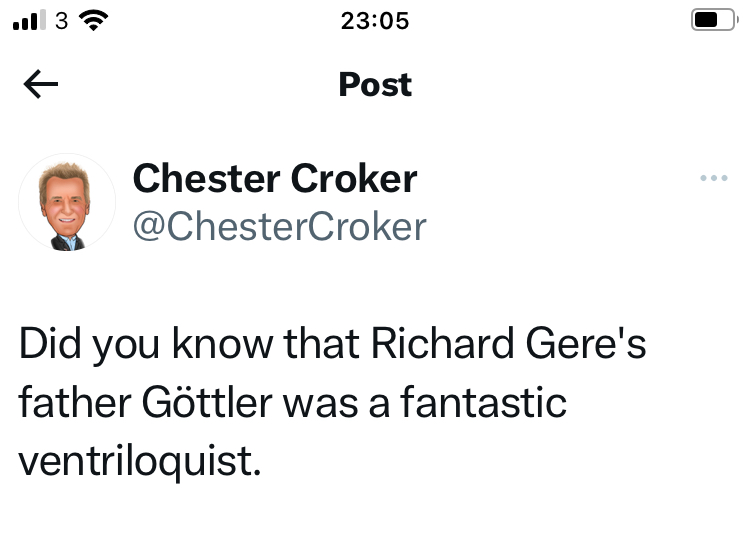The image size is (750, 538).
Task: Tap Chester Croker's cartoon profile avatar
Action: click(x=68, y=203)
